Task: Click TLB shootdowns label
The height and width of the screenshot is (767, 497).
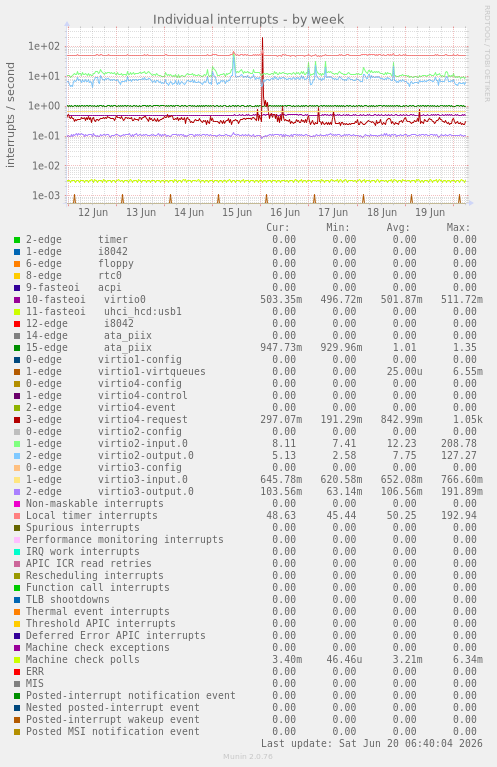Action: point(68,599)
